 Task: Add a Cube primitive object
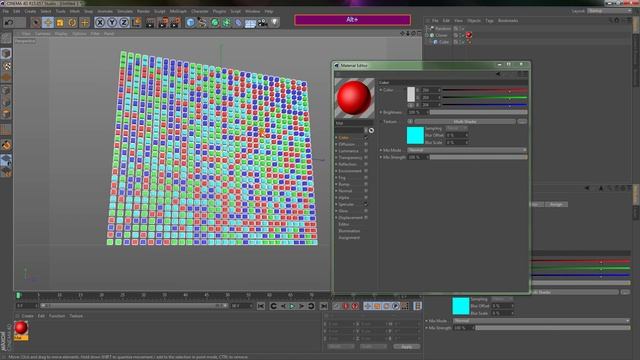point(190,22)
